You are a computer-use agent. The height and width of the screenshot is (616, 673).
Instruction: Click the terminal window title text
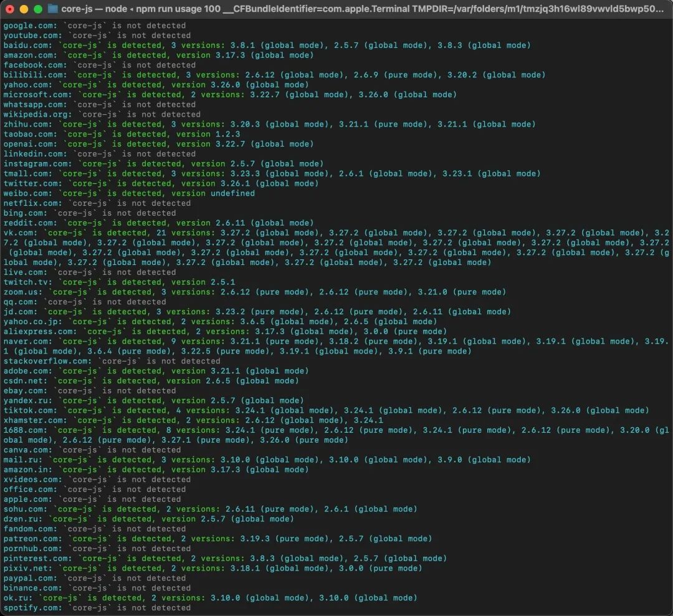(x=363, y=9)
